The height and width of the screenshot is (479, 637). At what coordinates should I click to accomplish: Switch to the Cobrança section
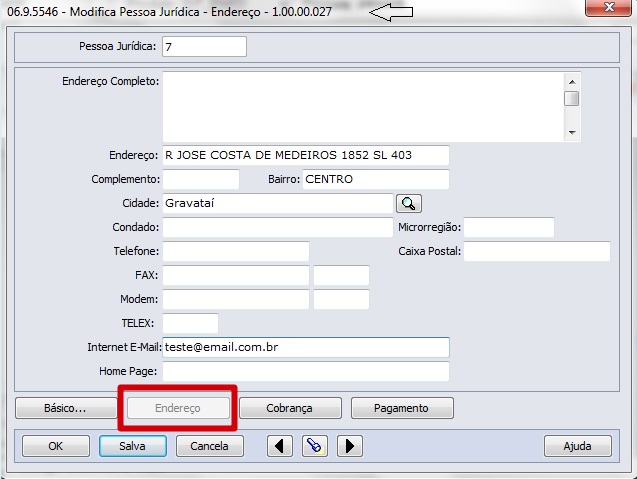coord(290,408)
